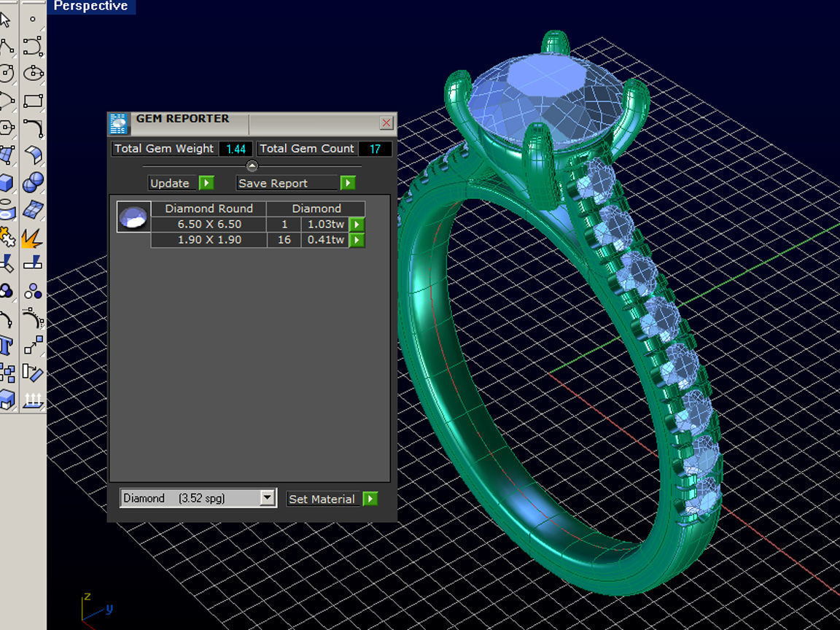Viewport: 840px width, 630px height.
Task: Select the solid Box tool
Action: tap(7, 183)
